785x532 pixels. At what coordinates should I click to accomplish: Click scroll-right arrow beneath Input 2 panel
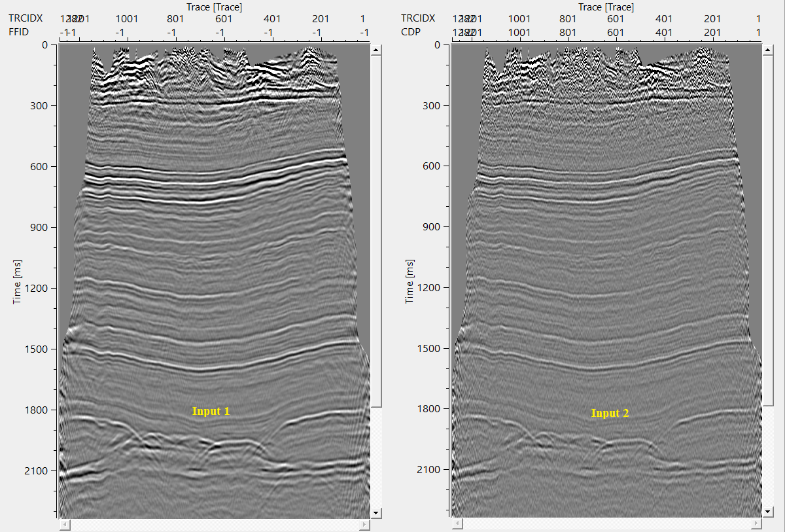757,524
